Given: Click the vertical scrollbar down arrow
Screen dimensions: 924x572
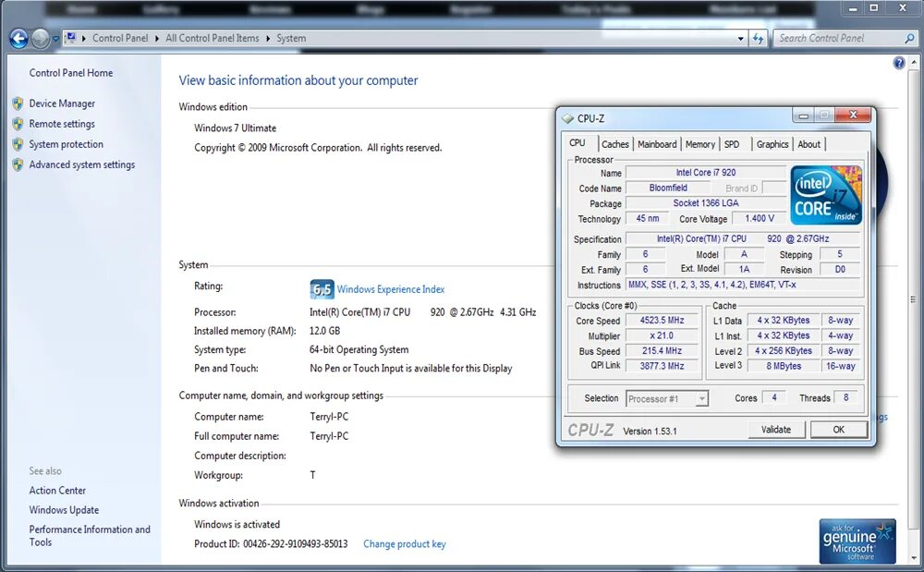Looking at the screenshot, I should [914, 557].
